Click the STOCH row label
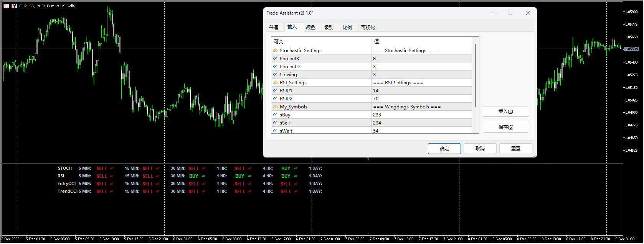The height and width of the screenshot is (244, 644). point(65,169)
